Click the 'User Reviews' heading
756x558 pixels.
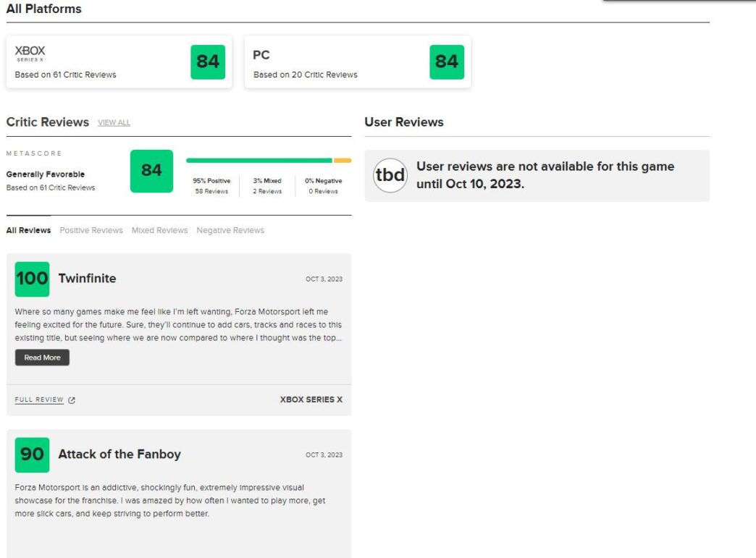404,122
